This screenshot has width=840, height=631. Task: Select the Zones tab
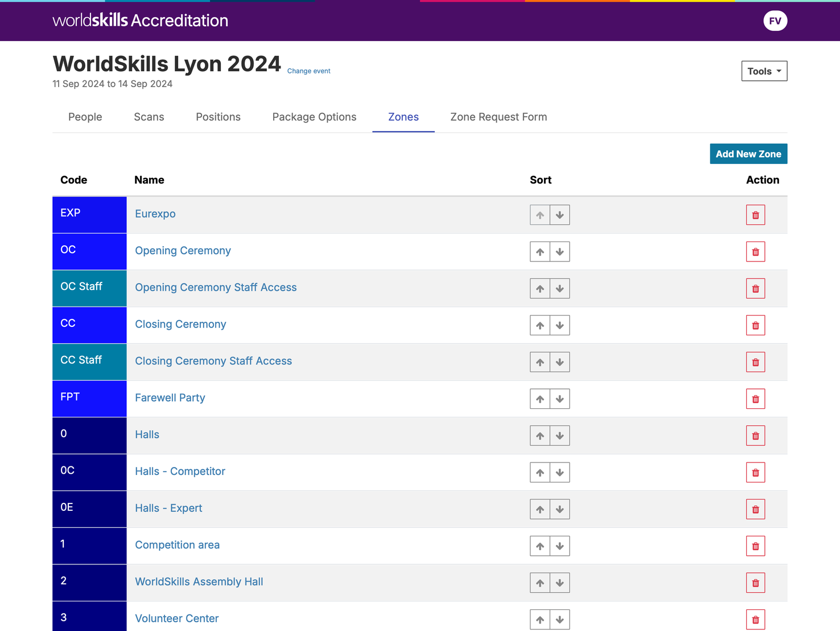point(403,117)
